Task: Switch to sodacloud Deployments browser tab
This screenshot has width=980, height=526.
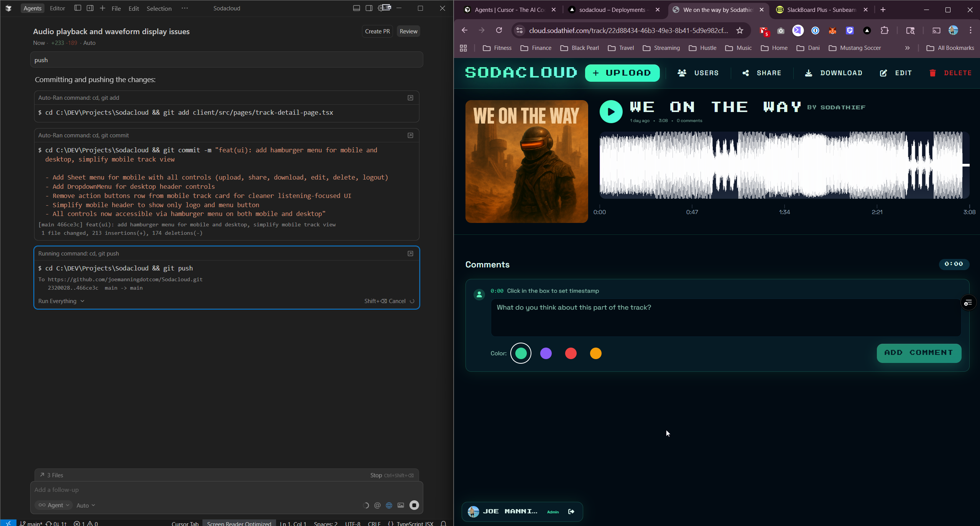Action: tap(612, 10)
